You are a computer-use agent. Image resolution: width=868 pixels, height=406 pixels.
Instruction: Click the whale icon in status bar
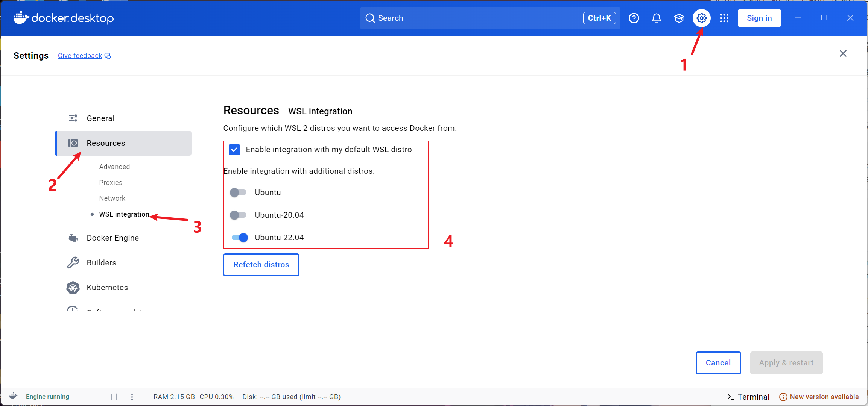(x=14, y=396)
